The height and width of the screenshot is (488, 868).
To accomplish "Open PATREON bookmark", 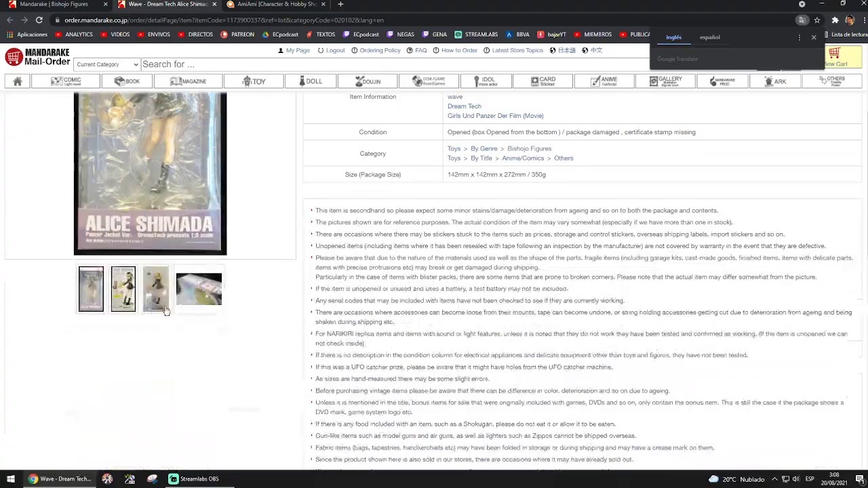I will point(237,35).
